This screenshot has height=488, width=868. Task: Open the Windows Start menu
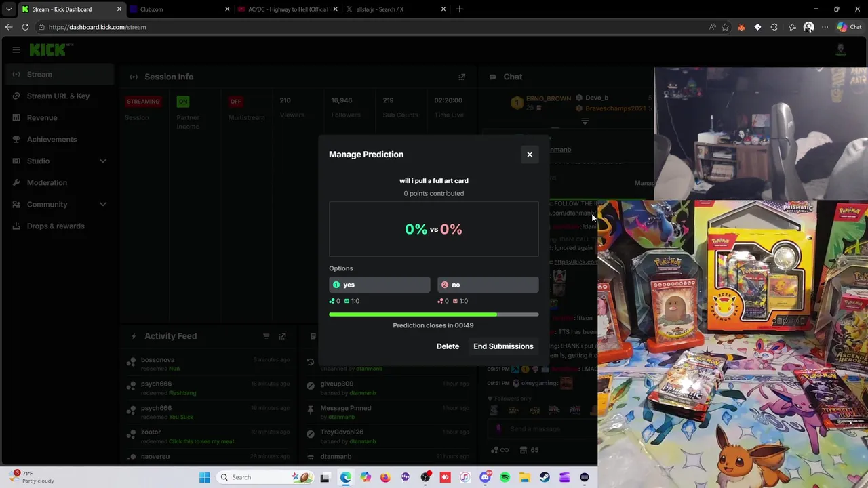point(204,477)
